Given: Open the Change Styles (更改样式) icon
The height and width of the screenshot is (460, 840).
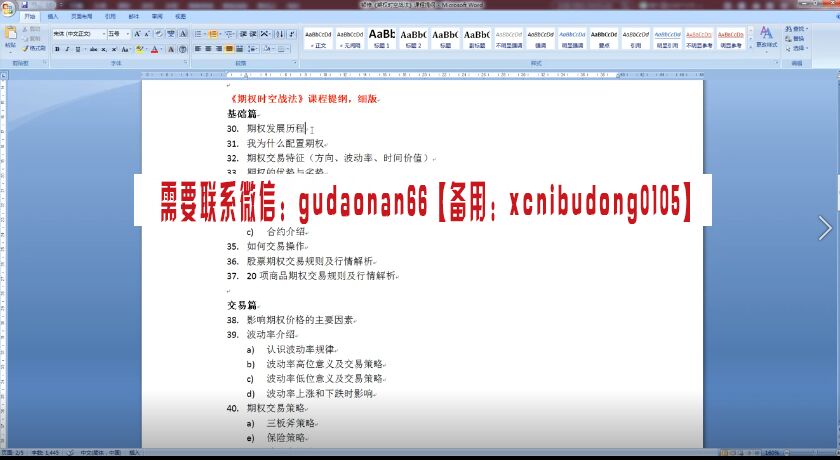Looking at the screenshot, I should coord(766,36).
